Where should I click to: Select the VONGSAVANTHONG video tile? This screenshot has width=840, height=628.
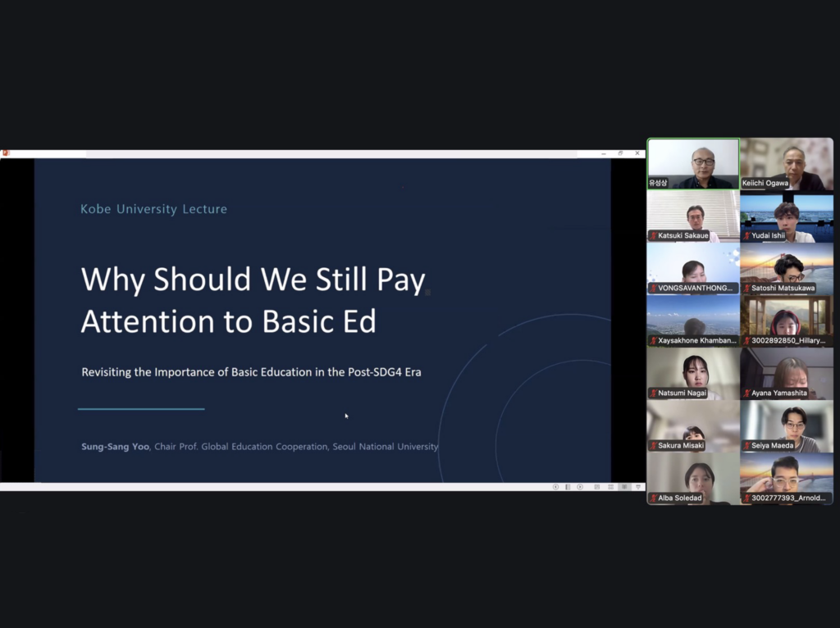pyautogui.click(x=693, y=269)
